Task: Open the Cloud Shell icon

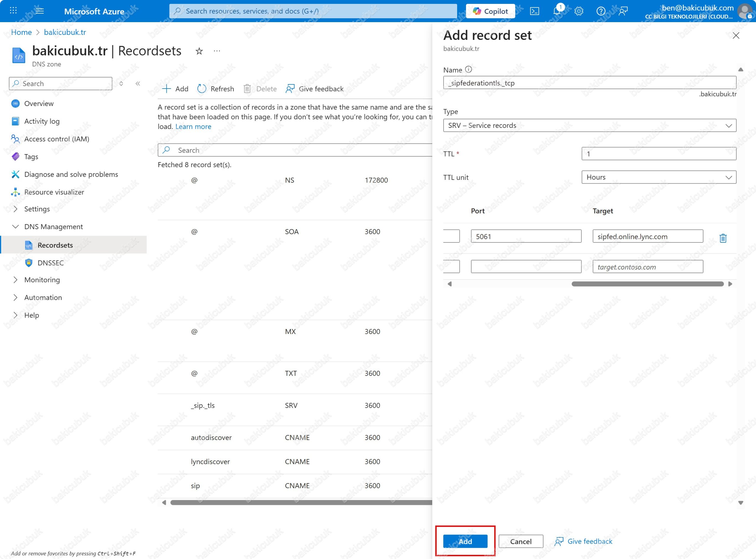Action: 534,11
